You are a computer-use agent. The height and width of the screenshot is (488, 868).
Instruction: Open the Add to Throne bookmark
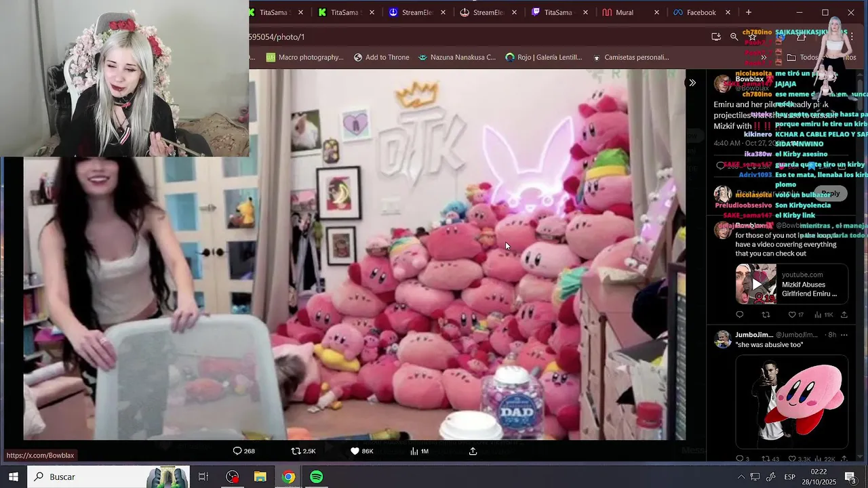pyautogui.click(x=382, y=58)
